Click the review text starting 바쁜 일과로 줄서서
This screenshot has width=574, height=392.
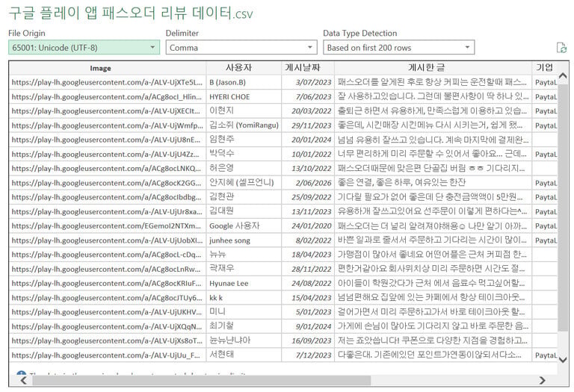click(x=433, y=240)
